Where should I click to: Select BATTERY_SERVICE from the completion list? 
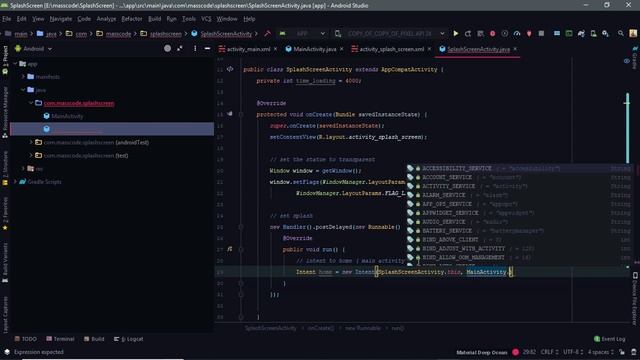[x=519, y=231]
